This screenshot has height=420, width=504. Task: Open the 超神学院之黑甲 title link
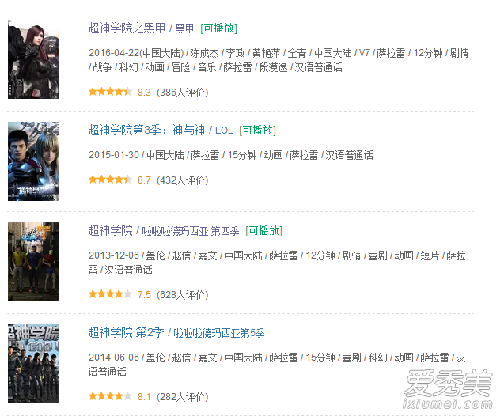click(x=141, y=28)
